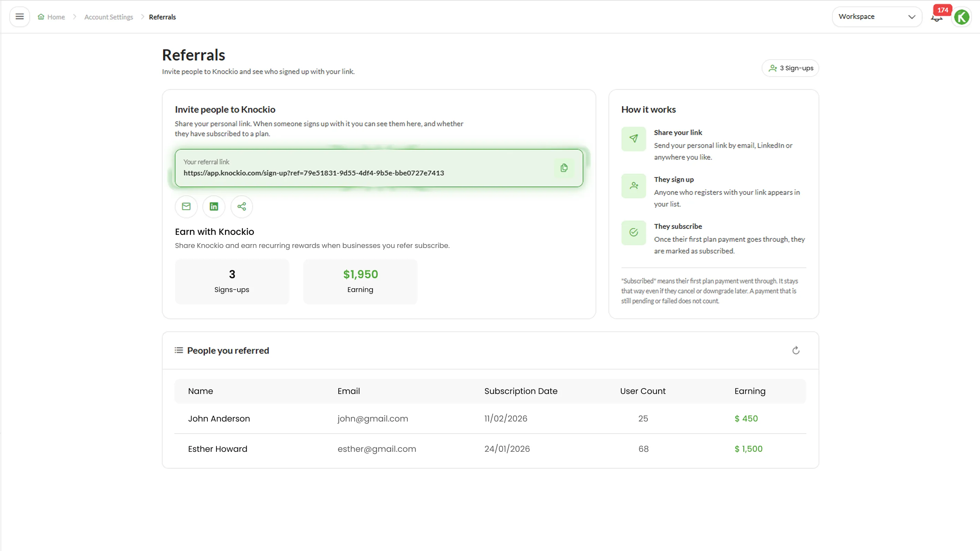Viewport: 980px width, 551px height.
Task: Copy the referral link
Action: [x=564, y=168]
